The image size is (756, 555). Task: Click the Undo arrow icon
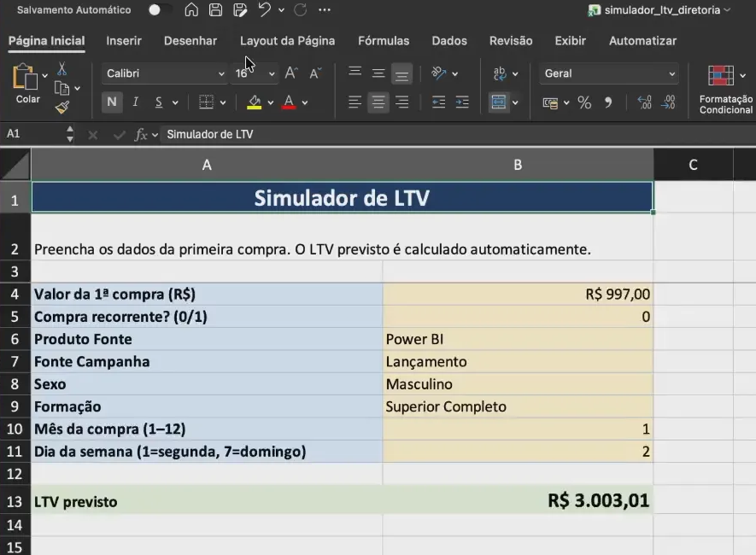pyautogui.click(x=264, y=9)
